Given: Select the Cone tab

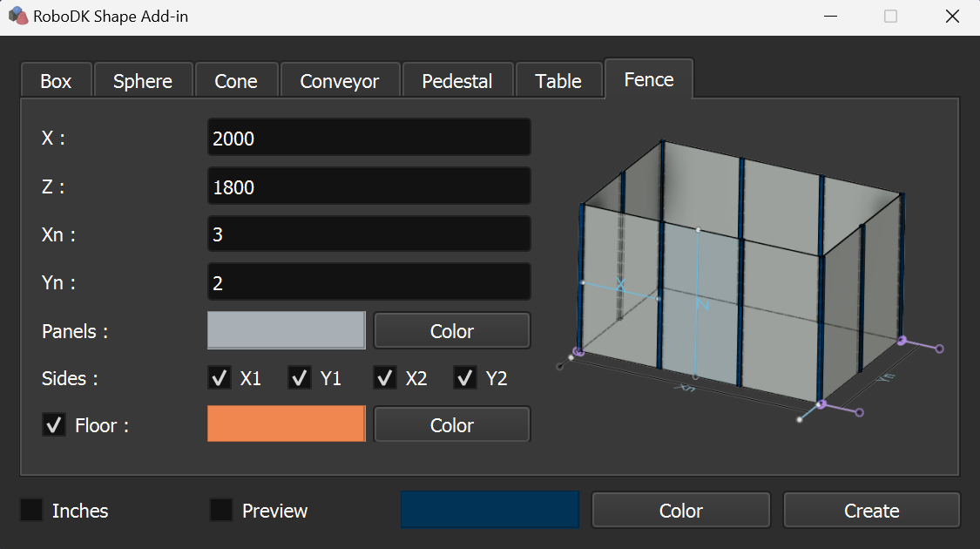Looking at the screenshot, I should [x=236, y=81].
